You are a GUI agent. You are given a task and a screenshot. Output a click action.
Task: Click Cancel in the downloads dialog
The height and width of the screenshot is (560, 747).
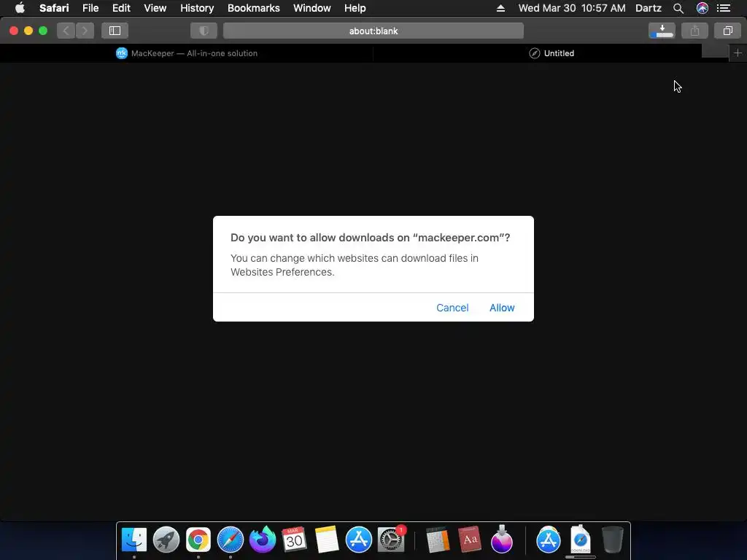tap(452, 308)
